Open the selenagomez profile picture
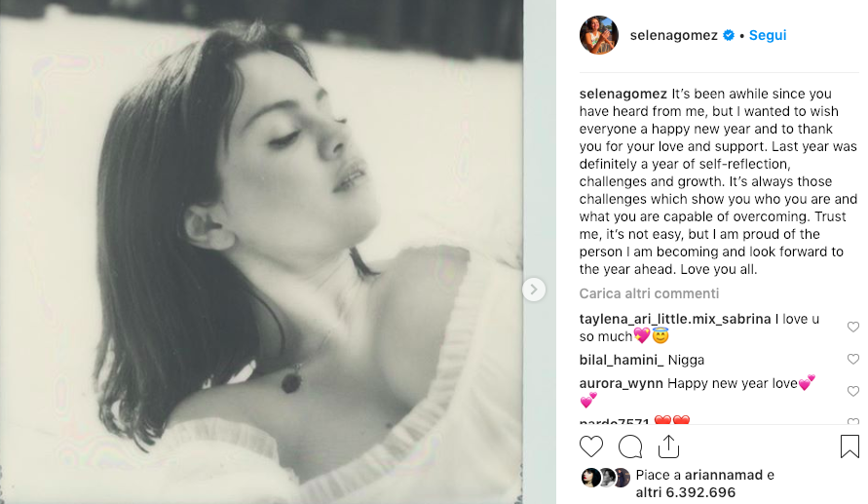 599,35
